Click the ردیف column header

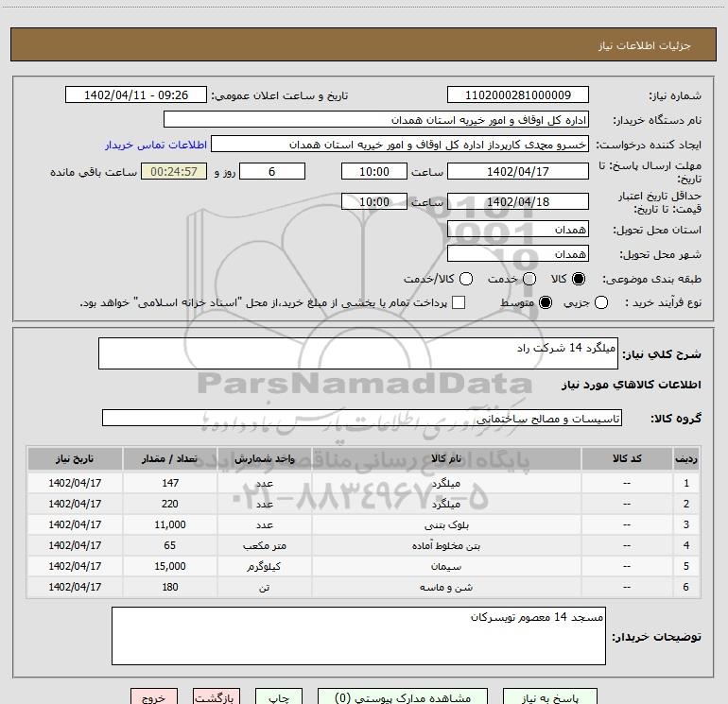click(686, 458)
